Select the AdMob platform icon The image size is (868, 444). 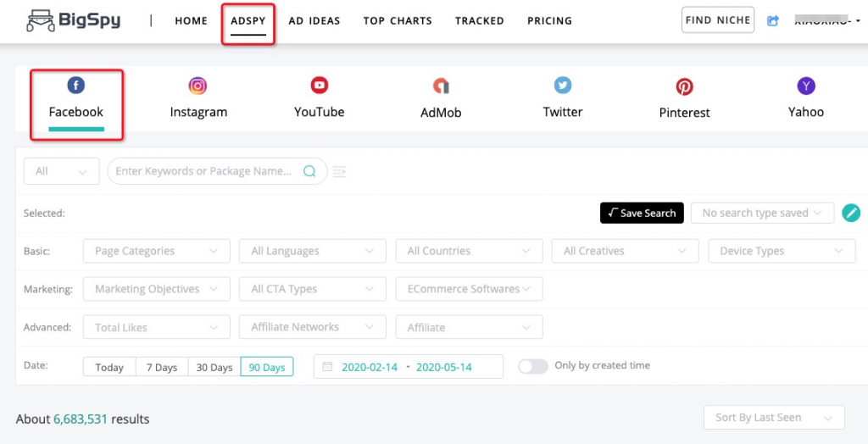(441, 86)
